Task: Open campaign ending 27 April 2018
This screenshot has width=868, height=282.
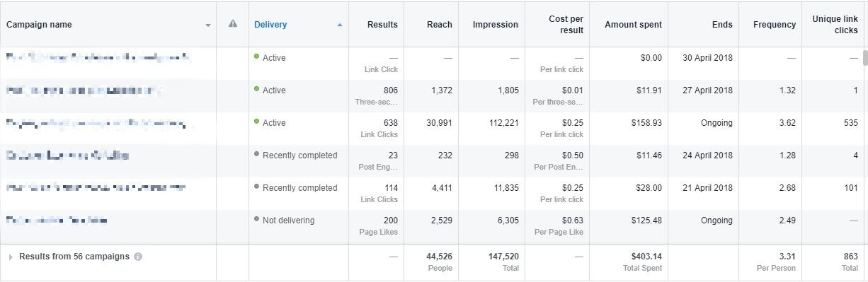Action: tap(84, 90)
